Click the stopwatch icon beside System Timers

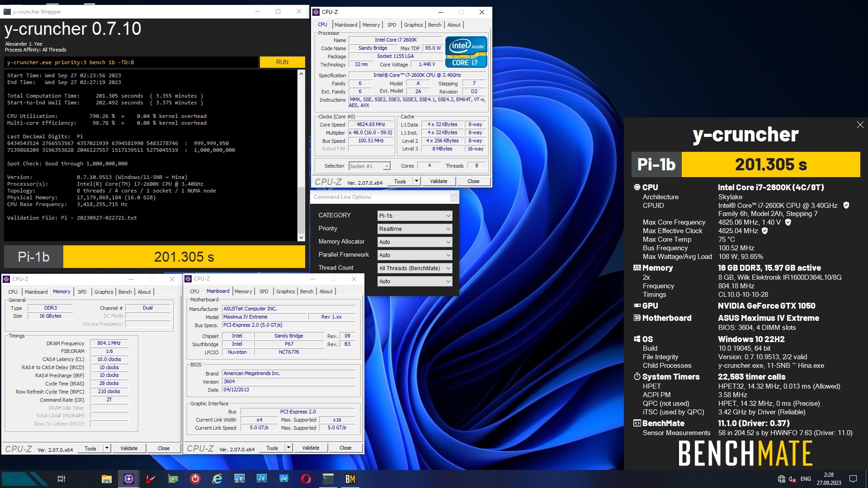click(637, 376)
